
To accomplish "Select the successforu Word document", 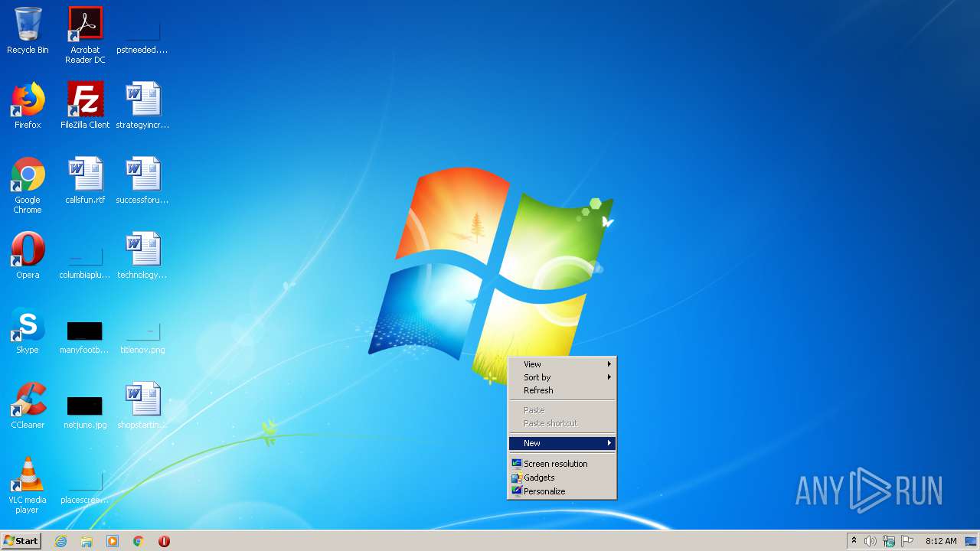I will tap(142, 181).
